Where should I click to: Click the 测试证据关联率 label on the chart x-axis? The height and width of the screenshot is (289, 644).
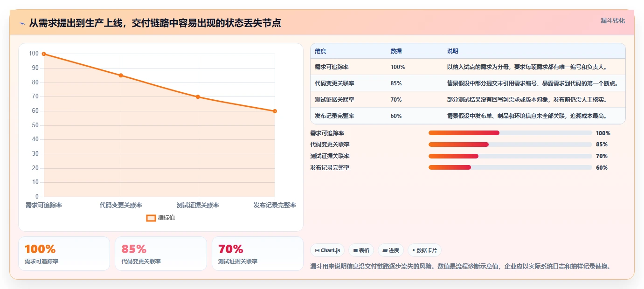[198, 205]
